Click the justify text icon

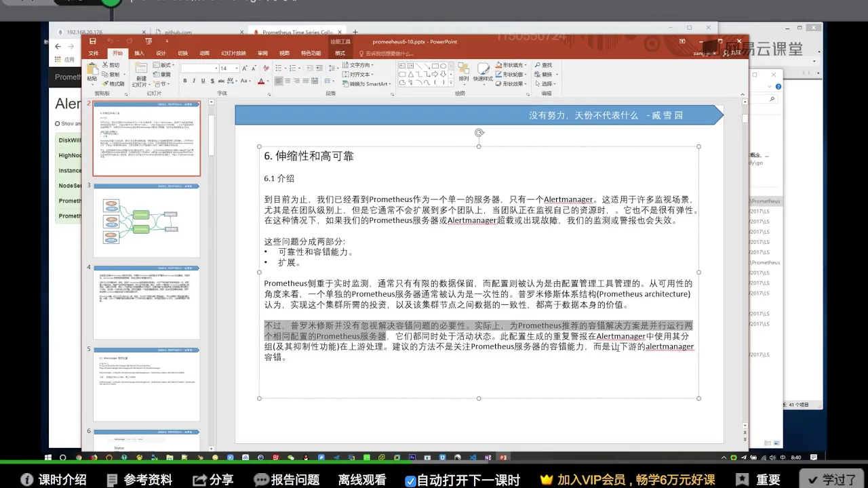305,81
